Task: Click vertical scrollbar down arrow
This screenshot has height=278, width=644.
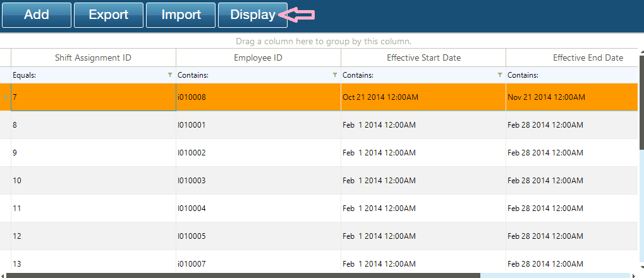Action: click(641, 268)
